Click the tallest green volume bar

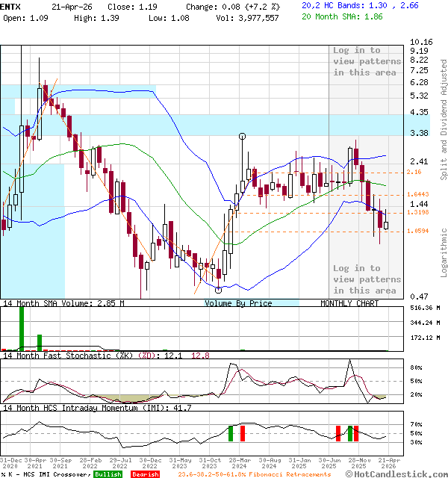[22, 328]
